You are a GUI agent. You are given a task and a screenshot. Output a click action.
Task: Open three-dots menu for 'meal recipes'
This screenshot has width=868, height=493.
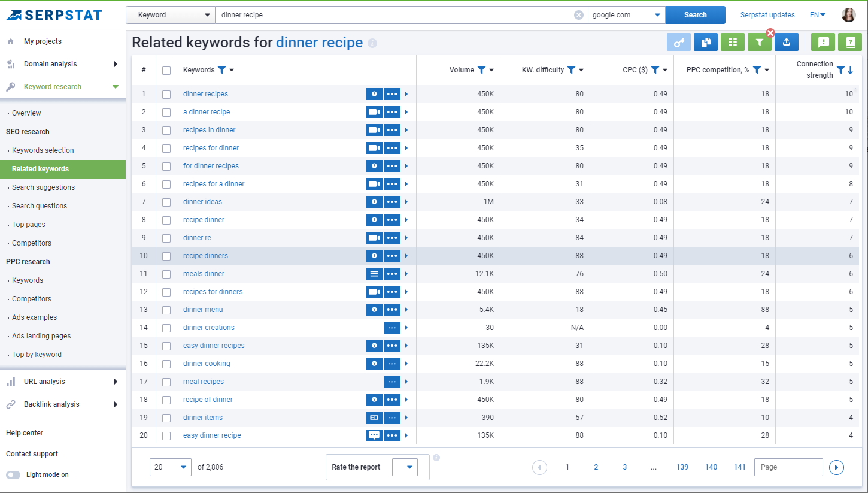pos(392,382)
